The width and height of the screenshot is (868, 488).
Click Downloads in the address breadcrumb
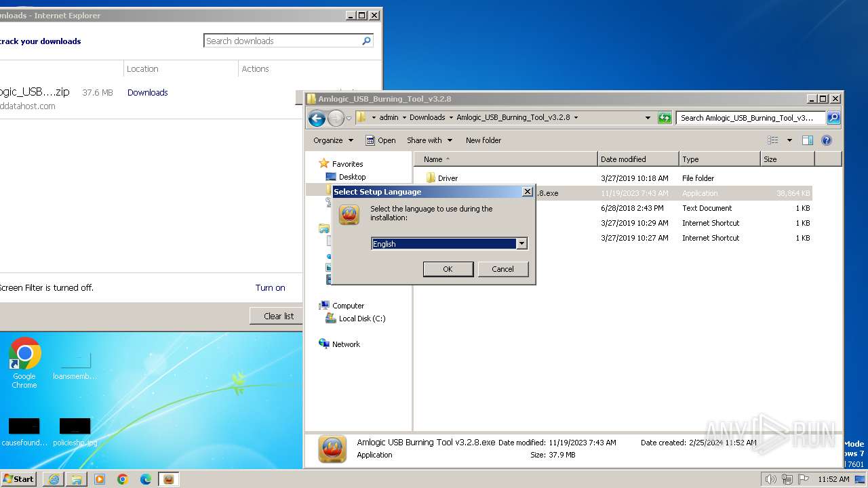427,117
